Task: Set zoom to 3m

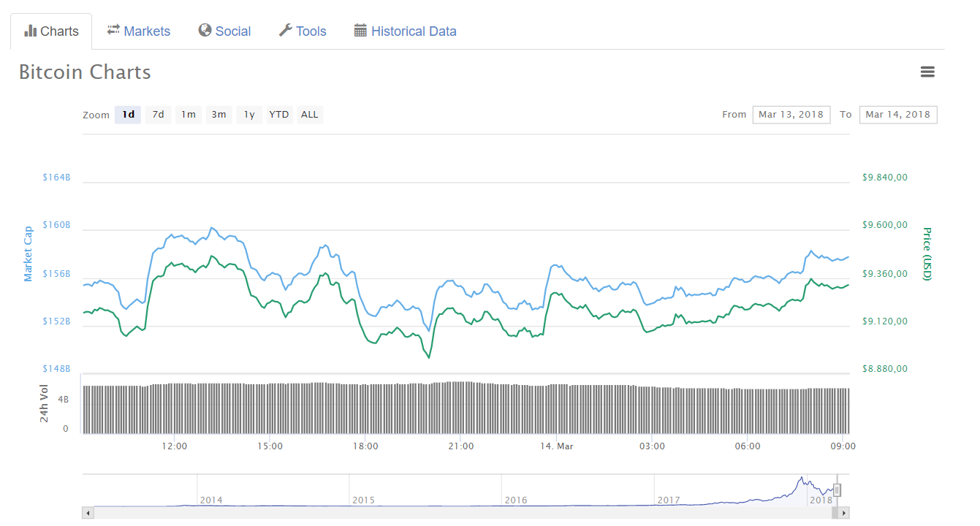Action: point(219,115)
